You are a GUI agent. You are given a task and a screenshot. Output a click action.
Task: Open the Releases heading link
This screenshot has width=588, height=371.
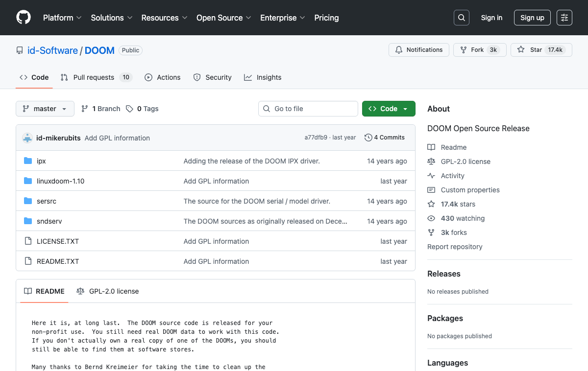[444, 274]
